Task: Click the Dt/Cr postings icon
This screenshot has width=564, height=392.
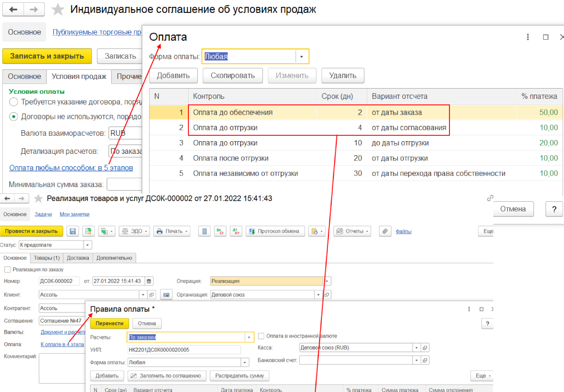Action: (220, 231)
